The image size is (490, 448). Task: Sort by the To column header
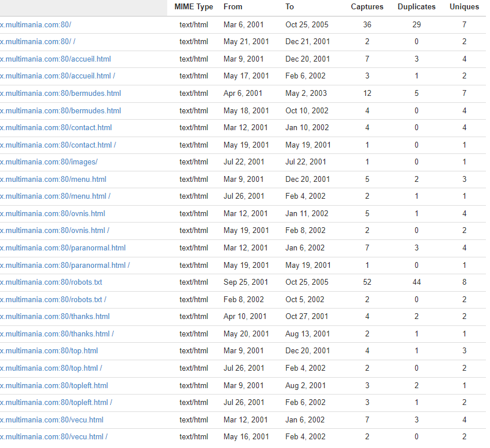(x=290, y=7)
